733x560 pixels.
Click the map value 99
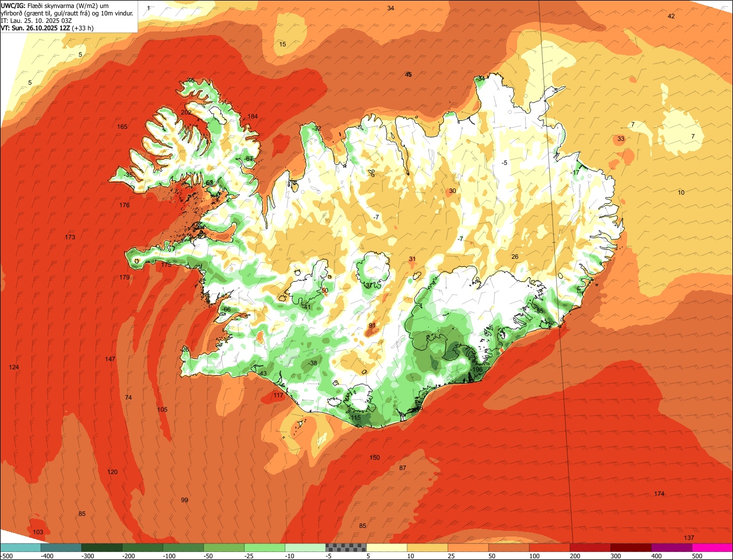(x=184, y=500)
